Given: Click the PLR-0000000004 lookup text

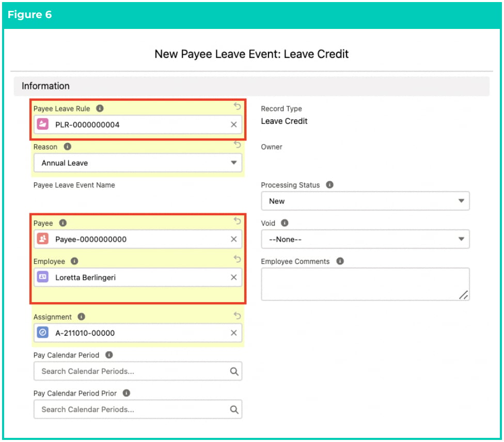Looking at the screenshot, I should coord(87,125).
